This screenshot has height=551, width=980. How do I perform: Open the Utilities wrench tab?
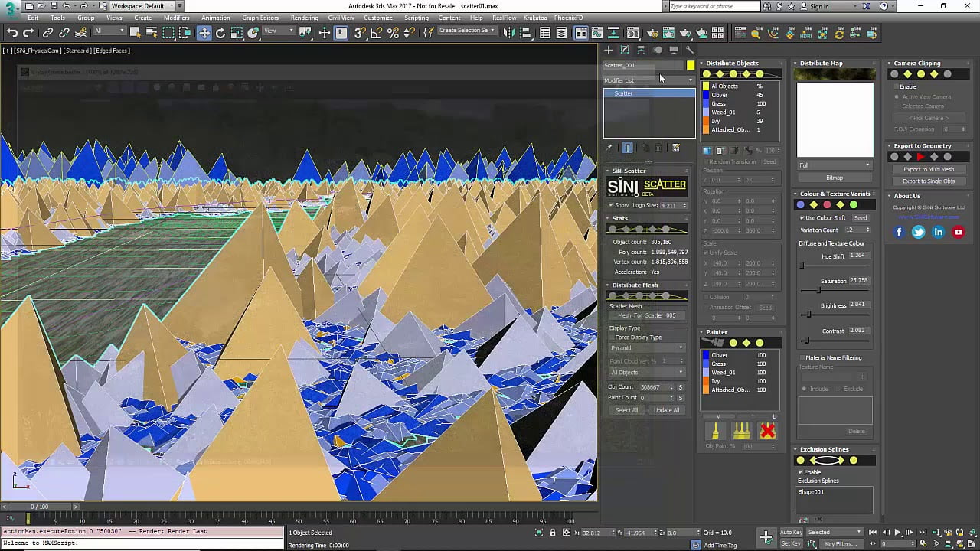[x=690, y=50]
